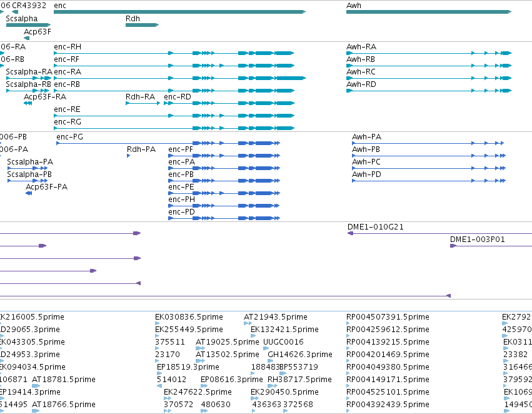Click the Rdh gene label
Image resolution: width=532 pixels, height=414 pixels.
133,19
